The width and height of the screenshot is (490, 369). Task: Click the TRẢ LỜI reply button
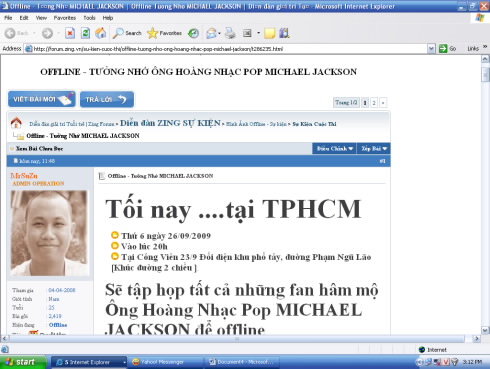[107, 99]
